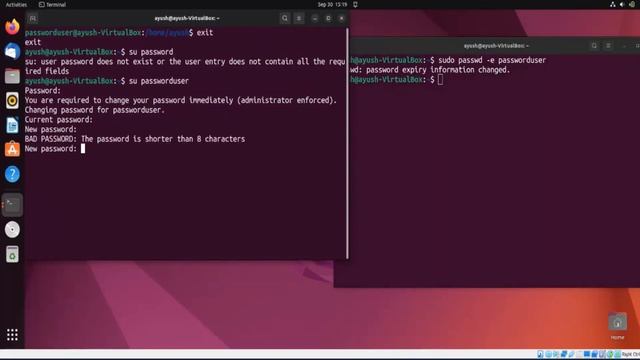Click the back terminal prompt cursor
Screen dimensions: 640x360
[x=440, y=80]
